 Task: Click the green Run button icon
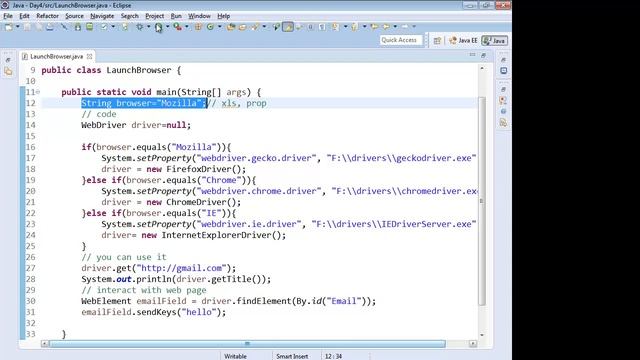point(158,27)
